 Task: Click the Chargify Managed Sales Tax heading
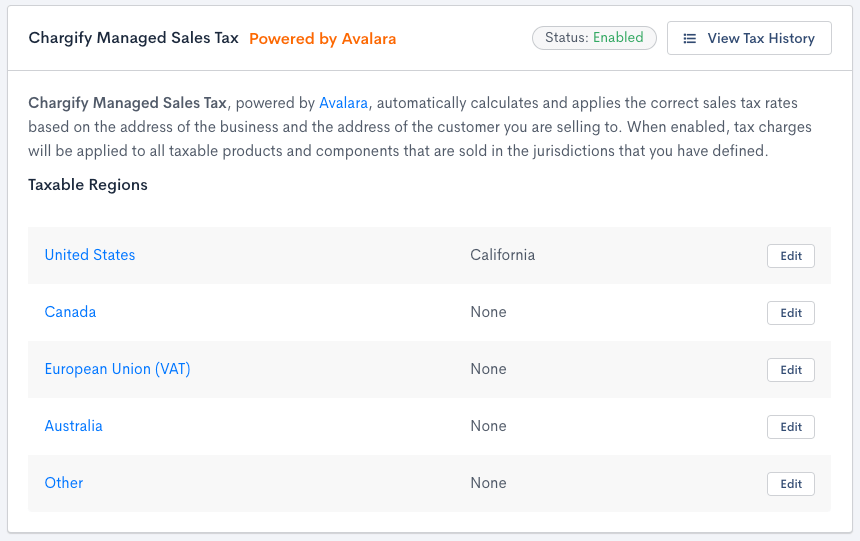133,38
